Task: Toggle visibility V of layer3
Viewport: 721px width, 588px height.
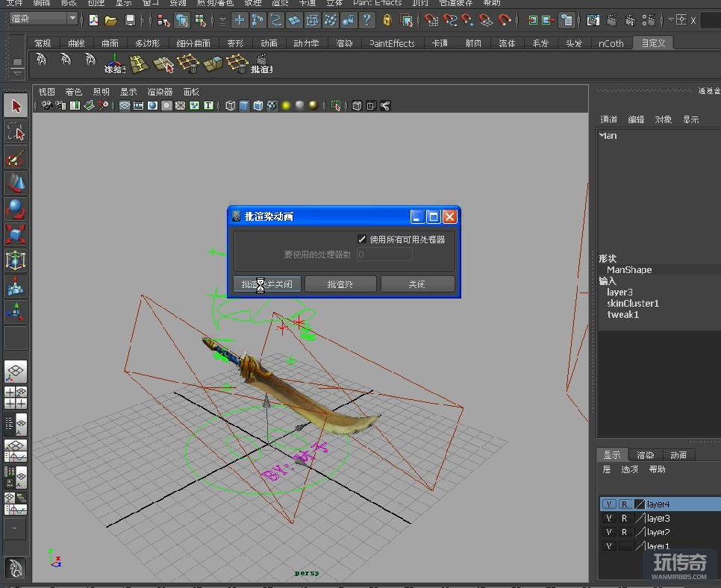Action: (x=609, y=518)
